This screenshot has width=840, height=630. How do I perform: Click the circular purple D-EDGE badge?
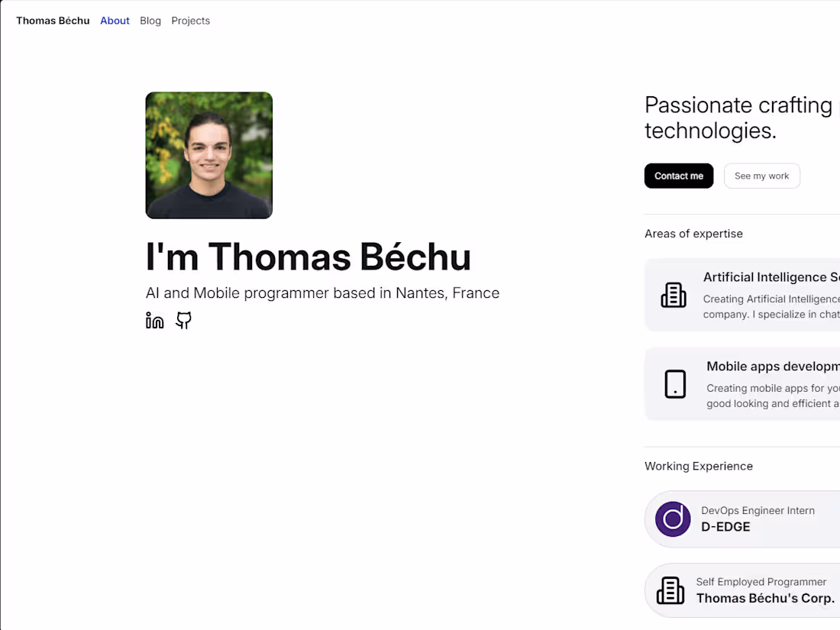672,519
